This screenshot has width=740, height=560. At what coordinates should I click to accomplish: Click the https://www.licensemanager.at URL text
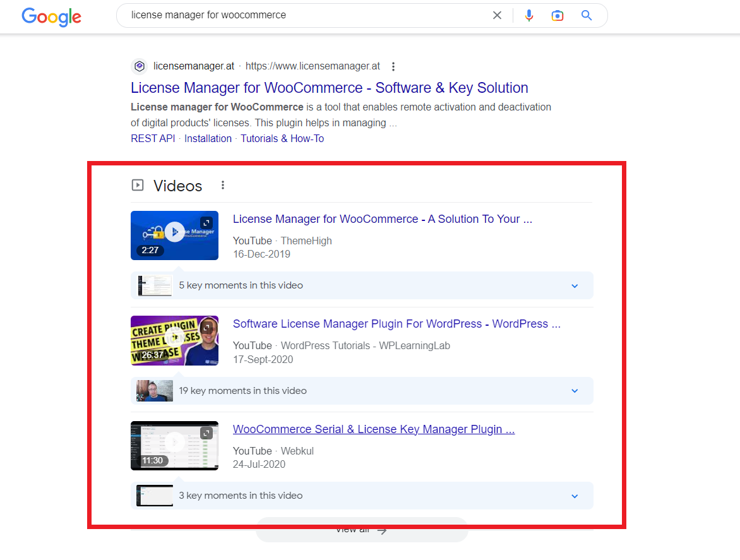[x=313, y=66]
